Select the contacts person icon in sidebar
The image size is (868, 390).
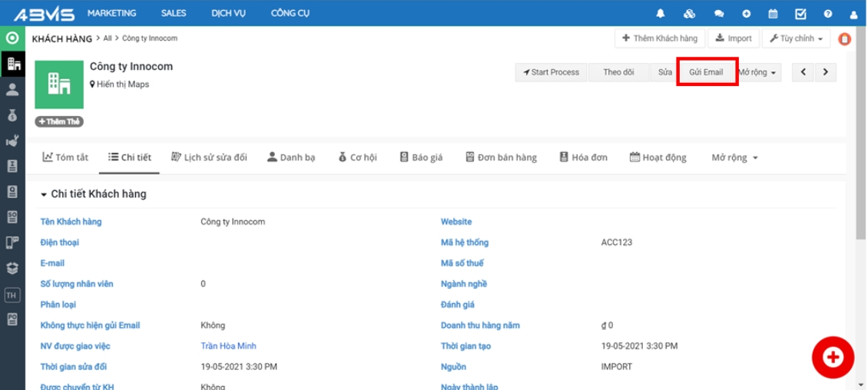coord(12,90)
